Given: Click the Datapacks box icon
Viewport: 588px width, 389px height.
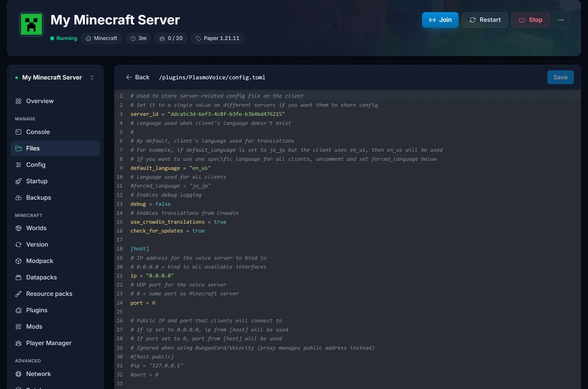Looking at the screenshot, I should (x=18, y=277).
